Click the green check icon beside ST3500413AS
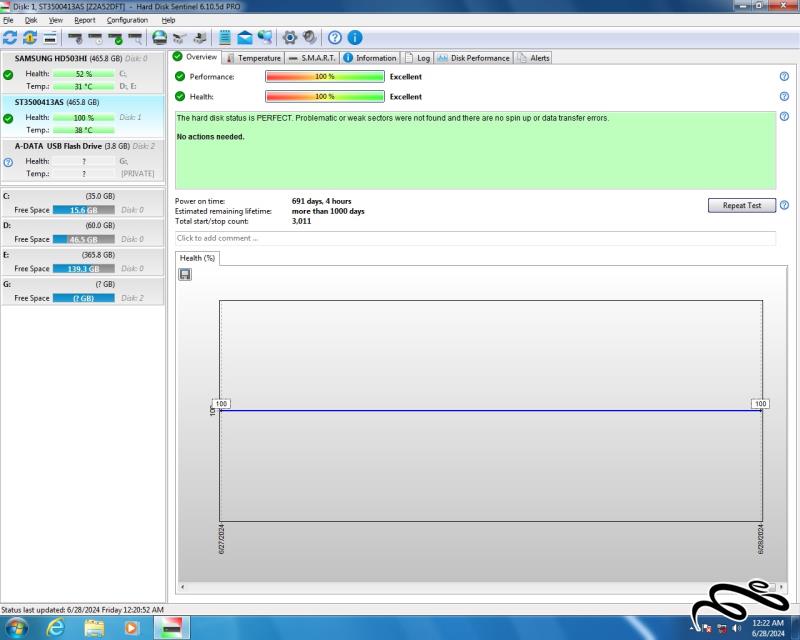Screen dimensions: 800x640 [x=8, y=119]
